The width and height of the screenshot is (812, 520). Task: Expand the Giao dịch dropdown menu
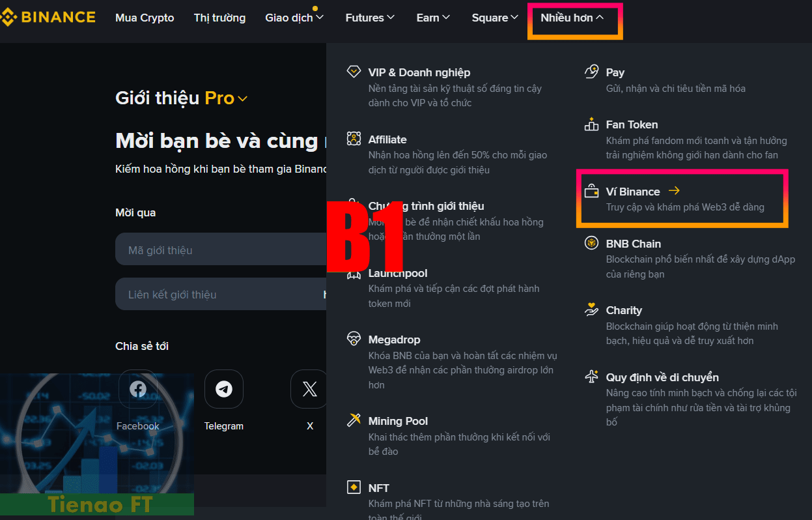pos(294,18)
